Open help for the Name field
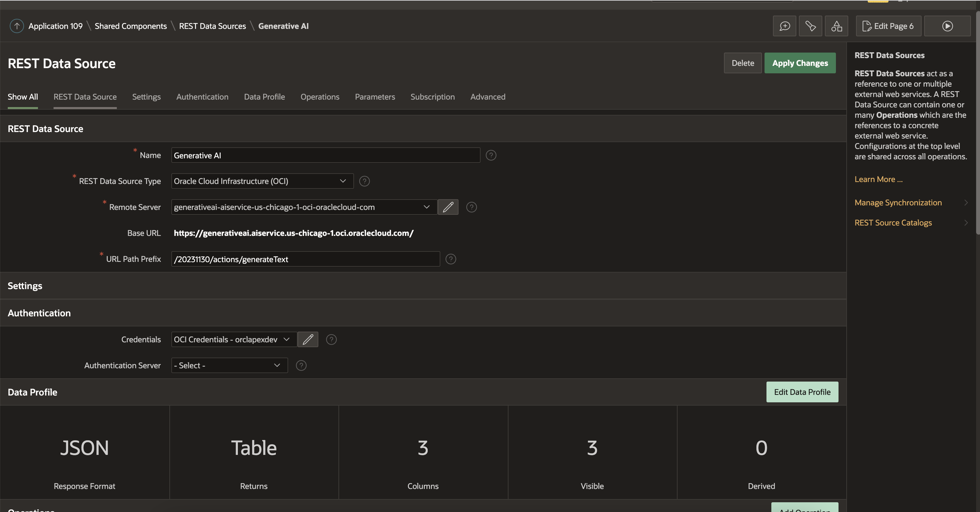Viewport: 980px width, 512px height. (x=491, y=155)
